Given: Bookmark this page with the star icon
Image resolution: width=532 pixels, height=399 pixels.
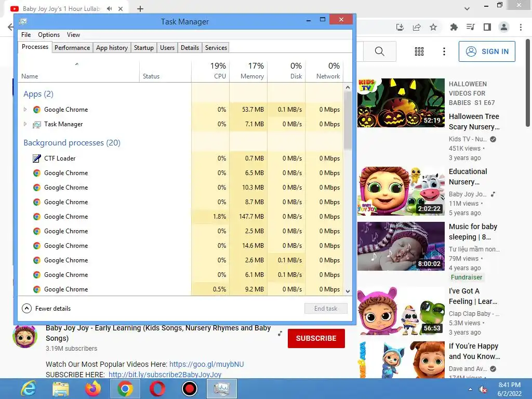Looking at the screenshot, I should pyautogui.click(x=433, y=27).
